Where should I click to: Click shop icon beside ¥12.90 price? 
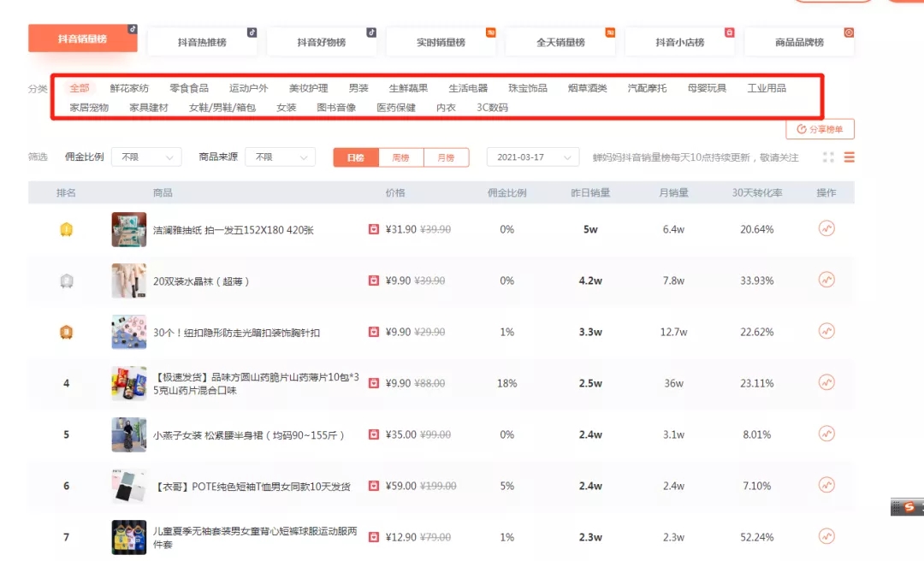[374, 537]
